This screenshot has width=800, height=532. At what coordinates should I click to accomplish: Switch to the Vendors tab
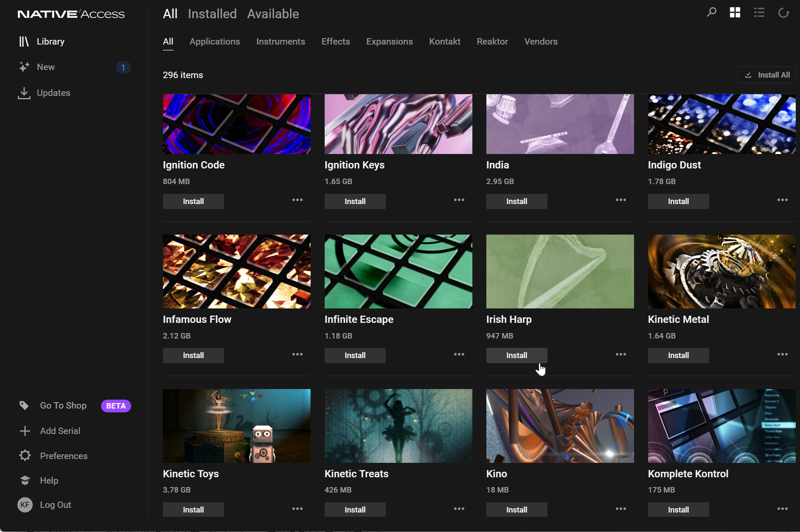point(541,42)
